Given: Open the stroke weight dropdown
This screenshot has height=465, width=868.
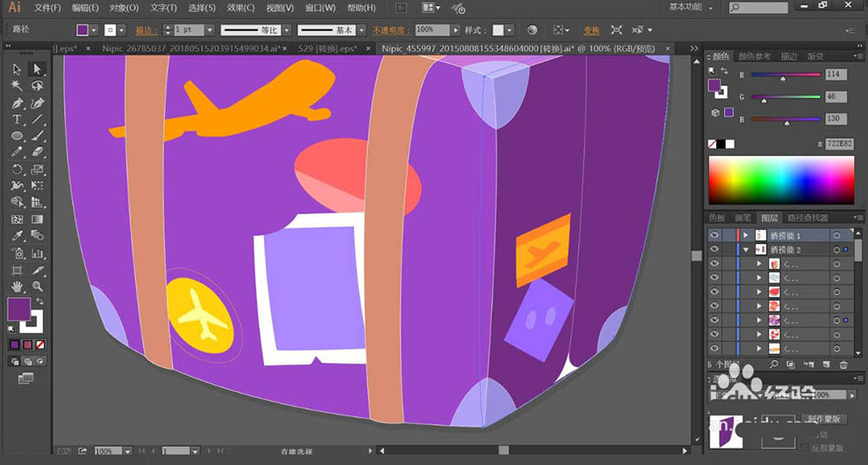Looking at the screenshot, I should point(210,29).
